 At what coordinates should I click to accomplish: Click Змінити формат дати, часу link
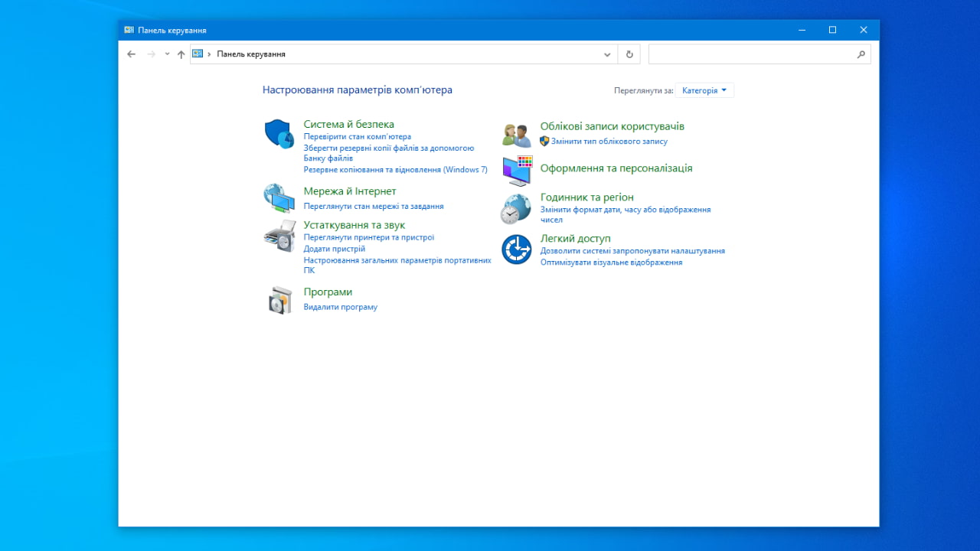[x=626, y=214]
